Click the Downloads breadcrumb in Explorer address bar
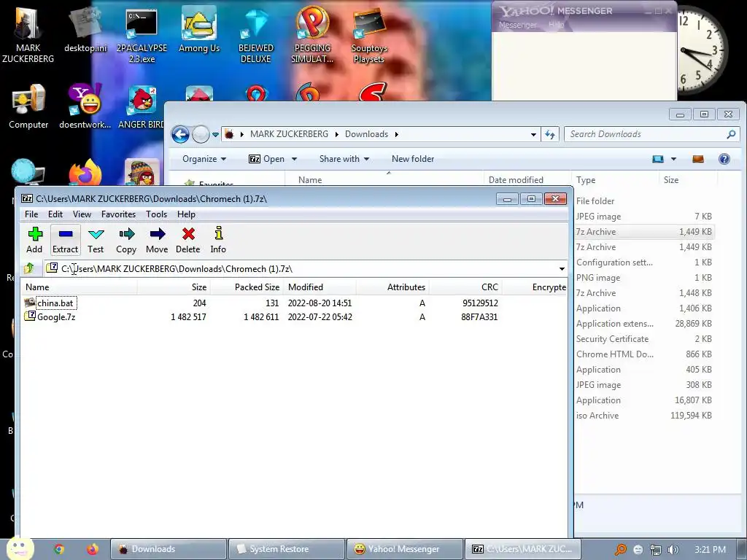Screen dimensions: 747x560 tap(366, 134)
